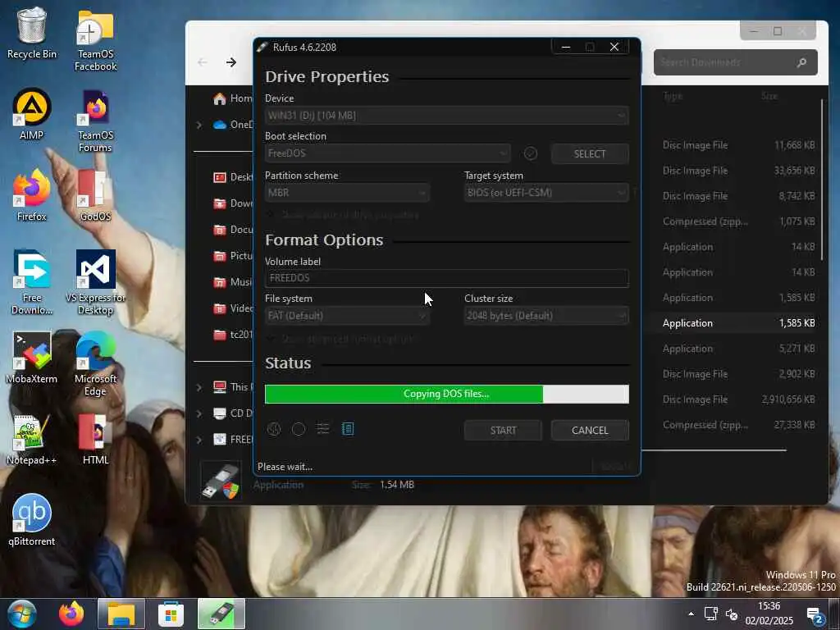This screenshot has height=630, width=840.
Task: Open the TeamOS Facebook desktop shortcut
Action: 95,40
